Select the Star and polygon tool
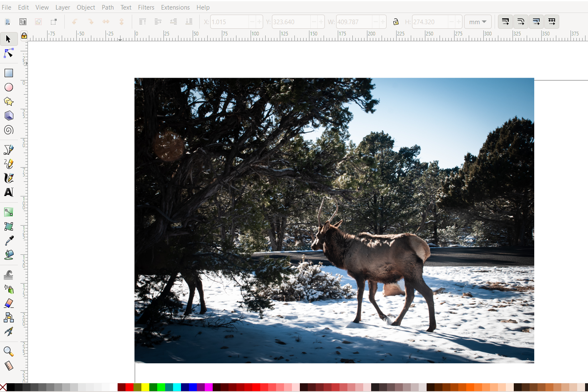This screenshot has width=588, height=392. click(x=8, y=101)
